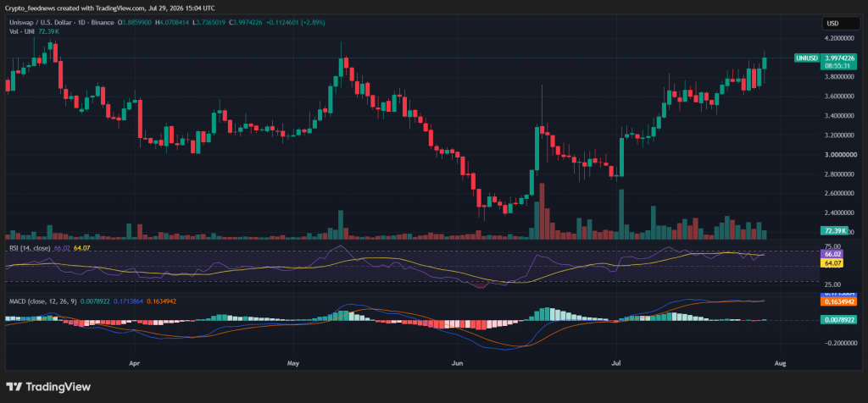Click the Jun label on time axis
This screenshot has height=403, width=868.
click(457, 364)
